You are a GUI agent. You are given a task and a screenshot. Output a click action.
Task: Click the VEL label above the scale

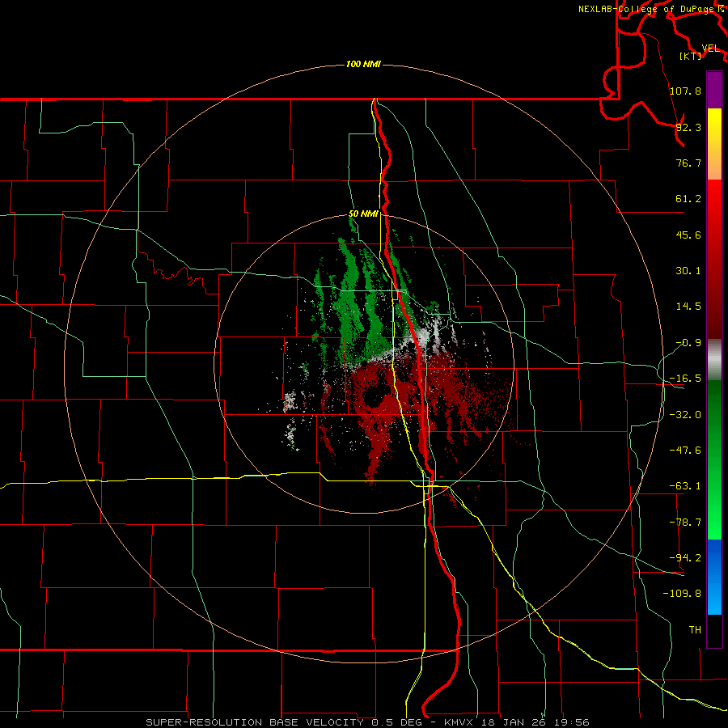pyautogui.click(x=710, y=49)
